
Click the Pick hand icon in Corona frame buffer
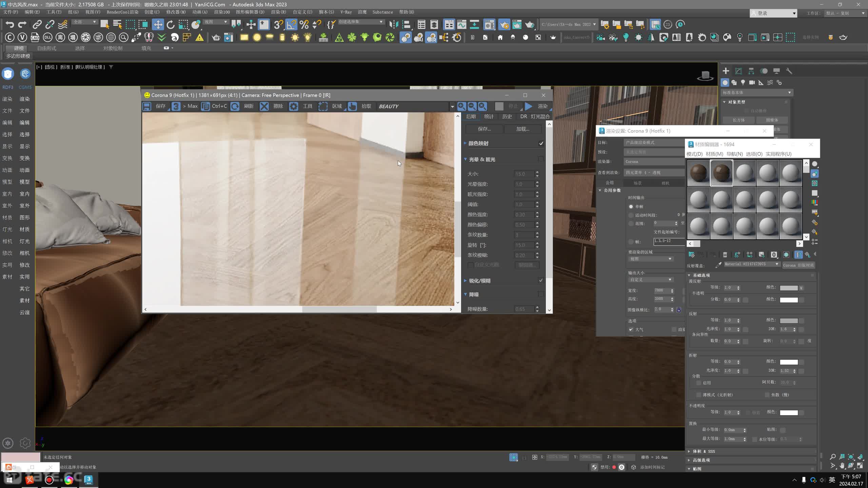[353, 106]
